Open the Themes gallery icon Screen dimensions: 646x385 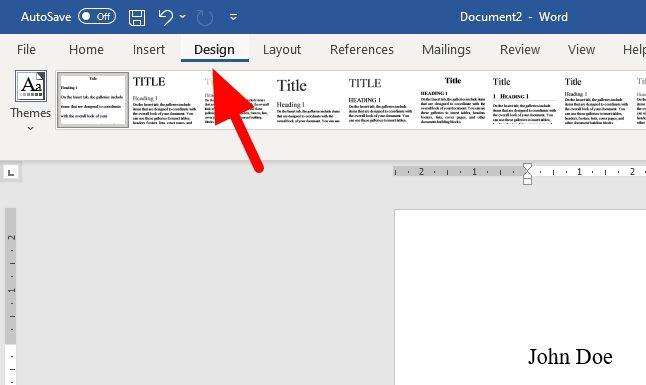pos(31,86)
